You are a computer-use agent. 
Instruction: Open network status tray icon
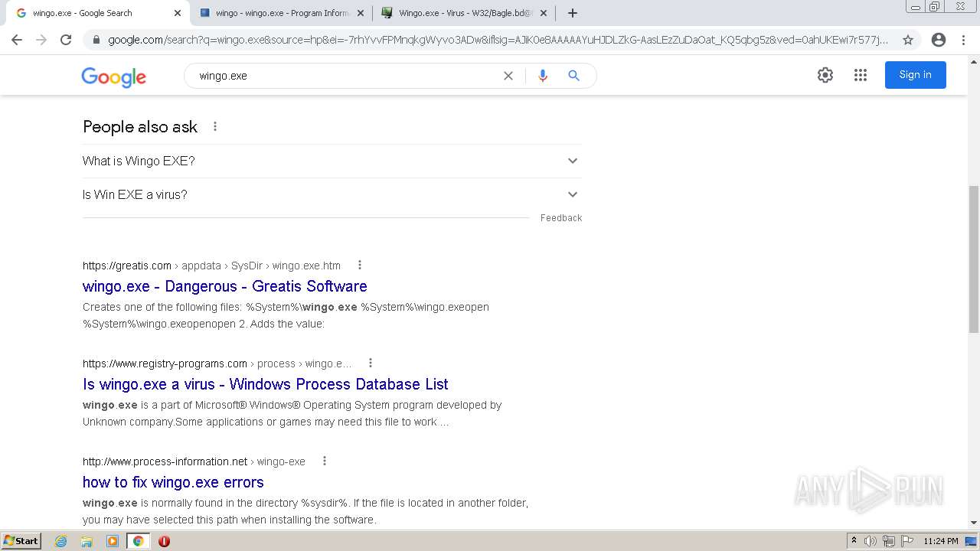(889, 541)
